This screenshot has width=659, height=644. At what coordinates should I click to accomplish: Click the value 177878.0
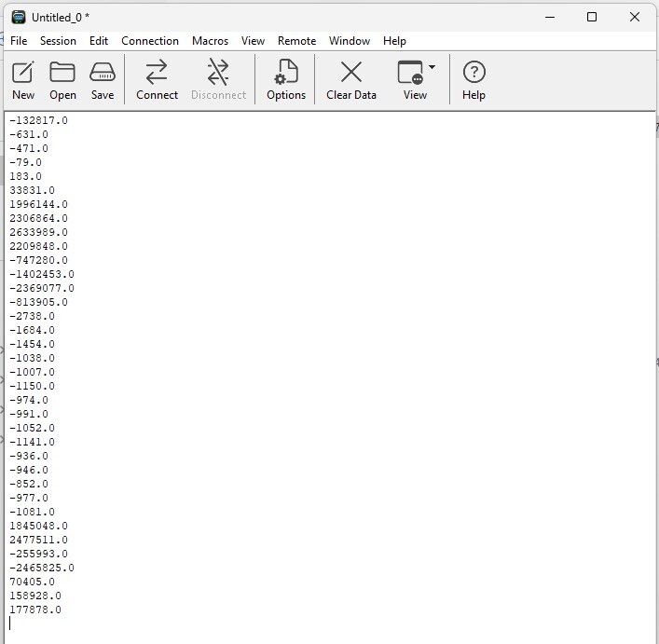pyautogui.click(x=35, y=610)
